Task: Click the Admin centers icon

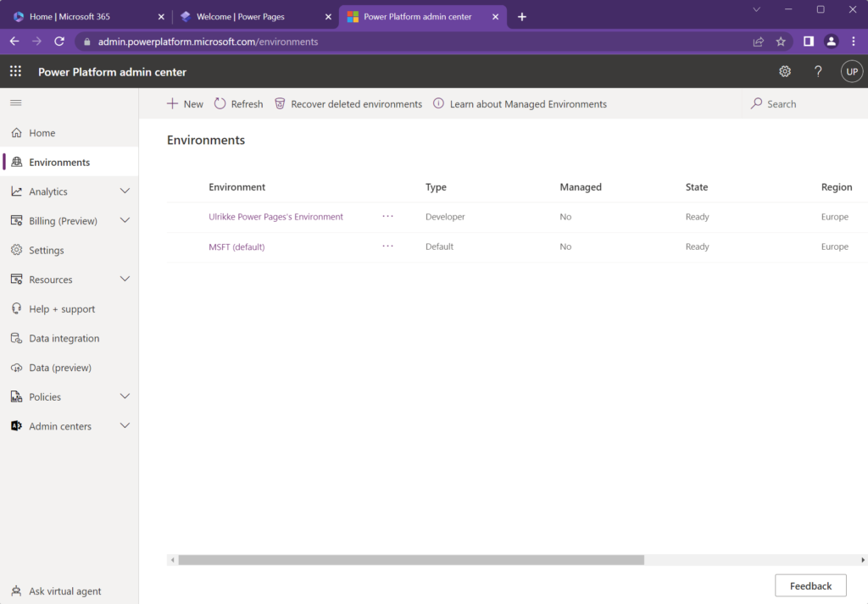Action: [17, 426]
